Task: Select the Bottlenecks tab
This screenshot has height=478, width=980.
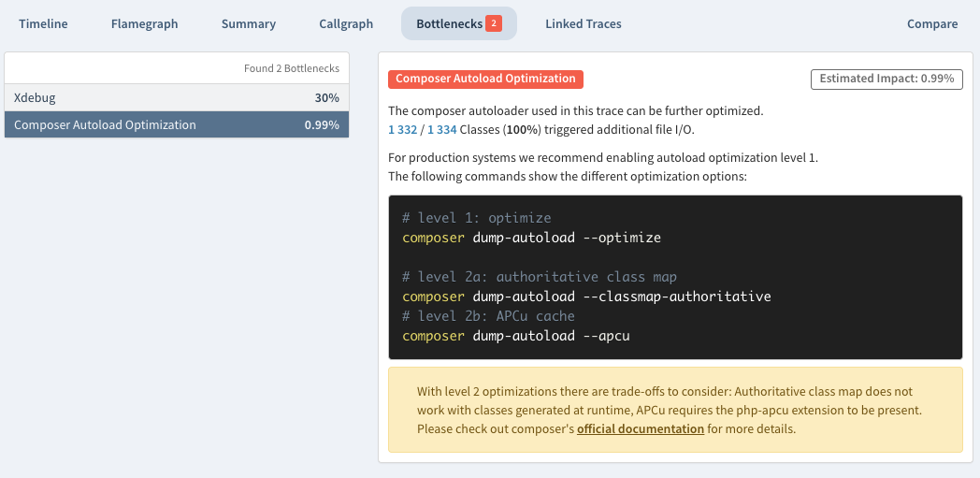Action: tap(459, 23)
